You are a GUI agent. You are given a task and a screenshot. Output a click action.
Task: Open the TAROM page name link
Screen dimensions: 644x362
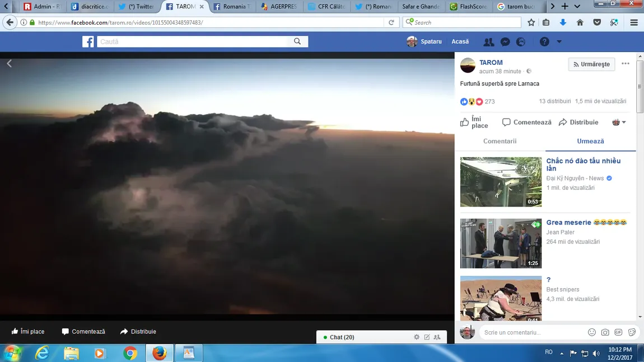(x=491, y=63)
